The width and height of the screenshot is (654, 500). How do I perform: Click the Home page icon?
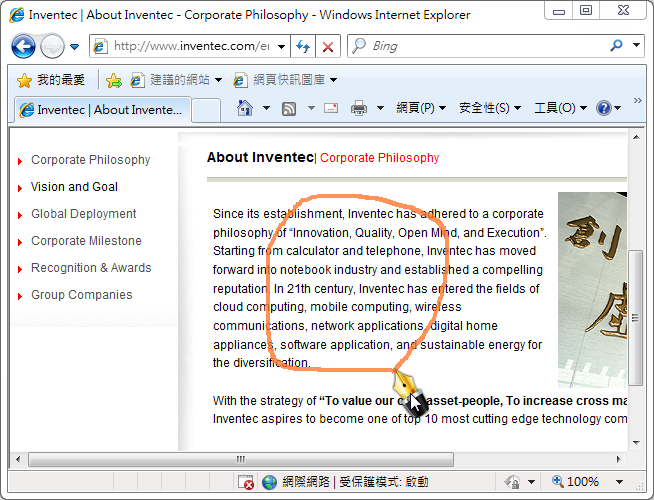pos(245,108)
